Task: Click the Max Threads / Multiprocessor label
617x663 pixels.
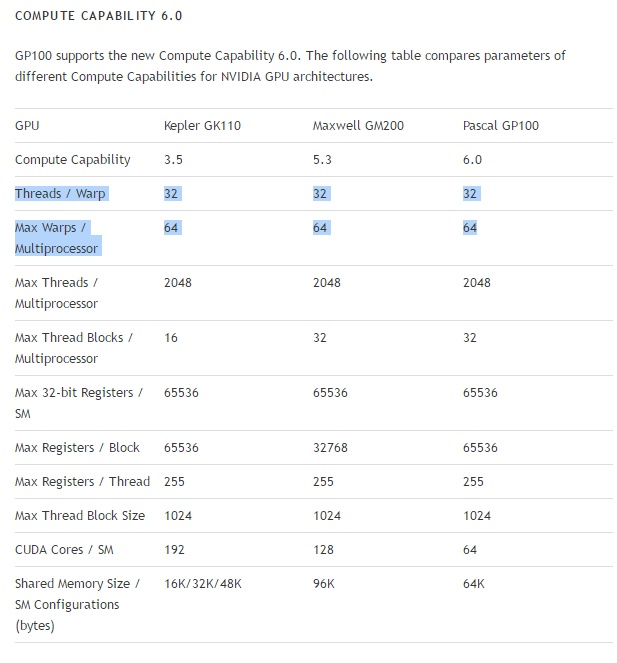Action: click(x=56, y=293)
